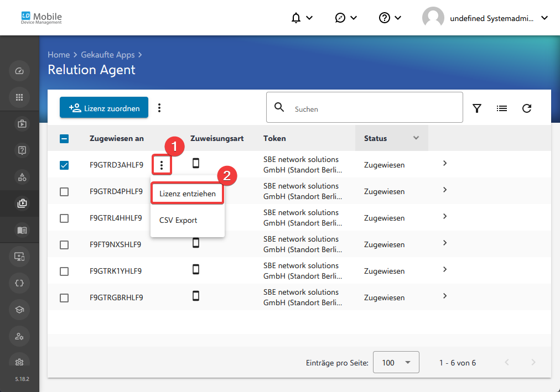Open the Status column sort arrow
560x392 pixels.
[416, 138]
